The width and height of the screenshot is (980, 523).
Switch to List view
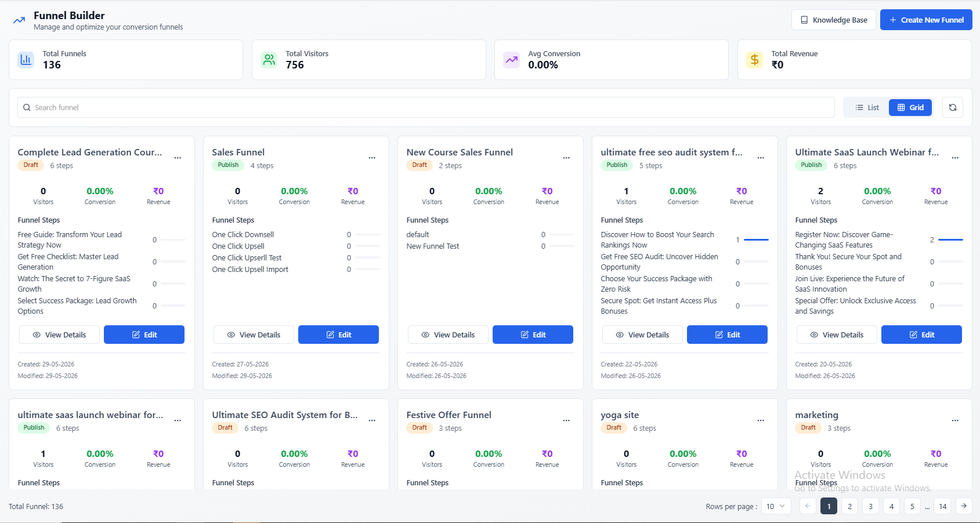tap(867, 107)
